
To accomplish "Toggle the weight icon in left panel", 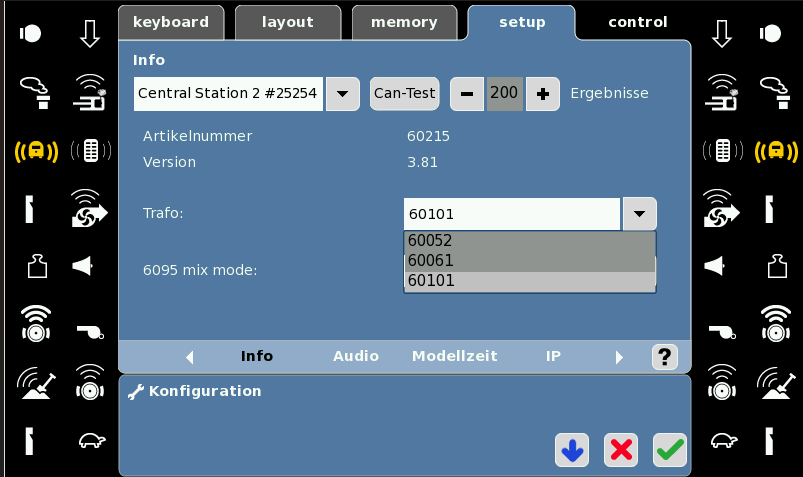I will click(37, 266).
